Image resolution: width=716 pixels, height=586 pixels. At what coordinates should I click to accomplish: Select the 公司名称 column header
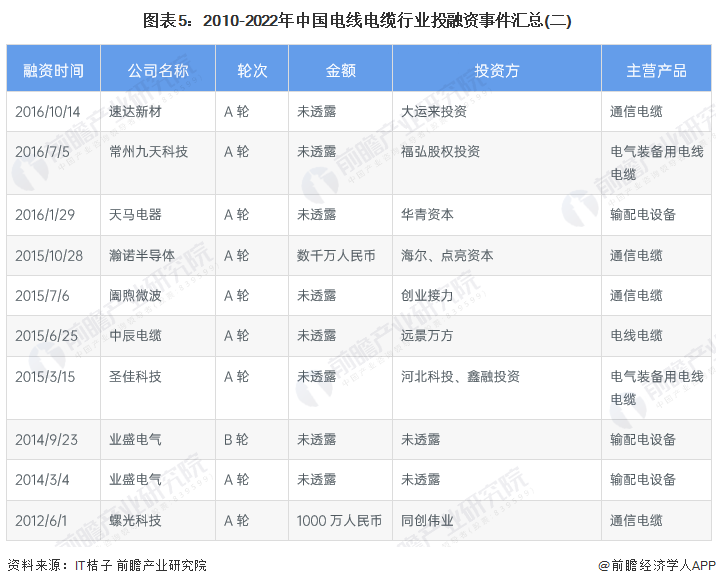point(158,71)
